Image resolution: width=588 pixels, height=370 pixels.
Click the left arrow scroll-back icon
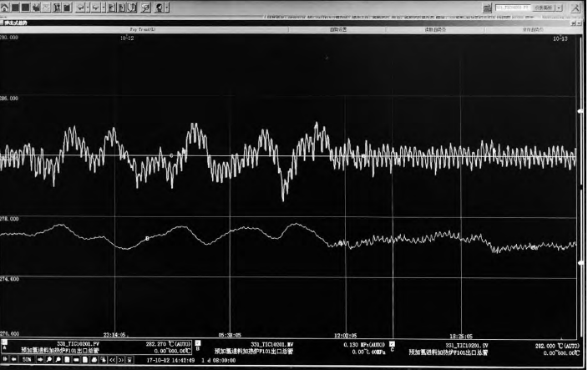point(14,359)
